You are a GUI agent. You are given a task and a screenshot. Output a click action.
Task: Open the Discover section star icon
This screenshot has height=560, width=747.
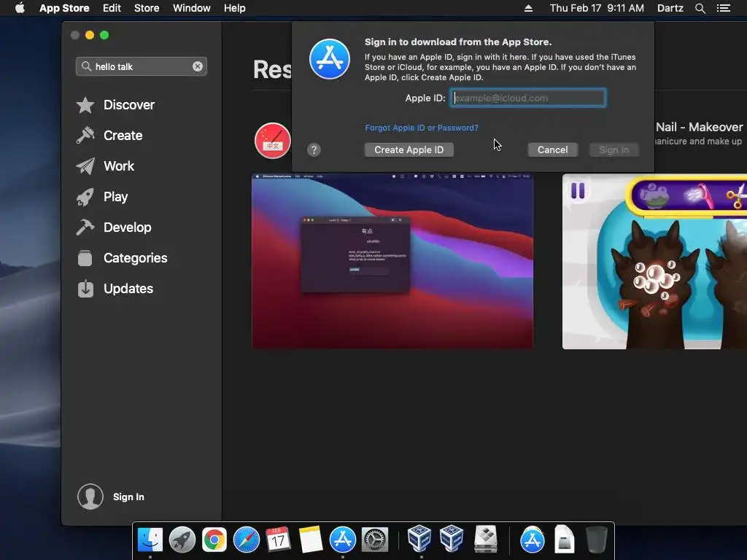point(85,105)
